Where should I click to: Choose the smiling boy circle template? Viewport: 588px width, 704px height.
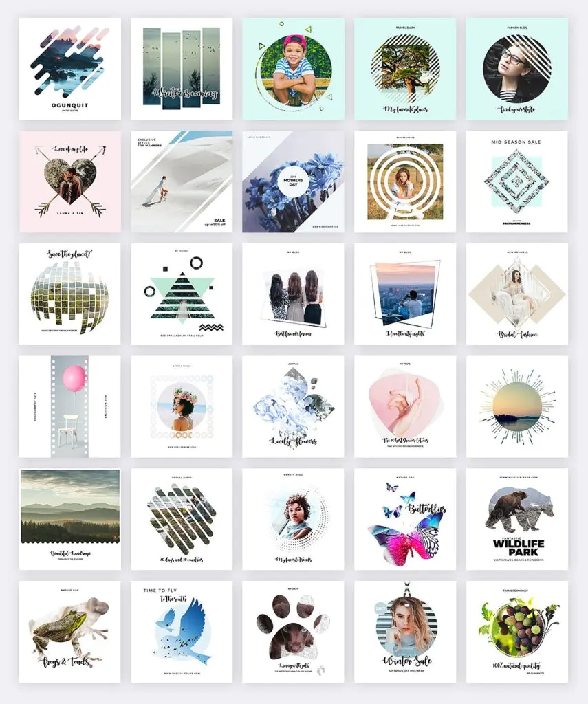pyautogui.click(x=294, y=69)
